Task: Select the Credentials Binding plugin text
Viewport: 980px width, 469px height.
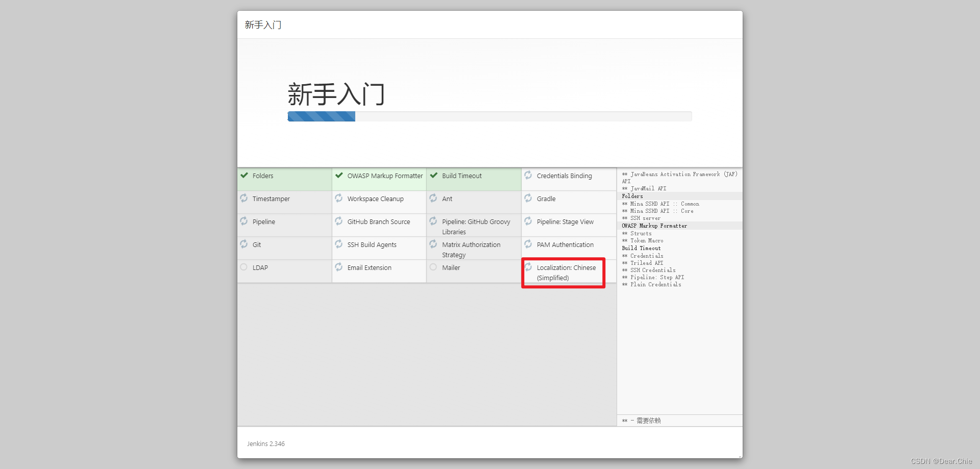Action: [x=565, y=176]
